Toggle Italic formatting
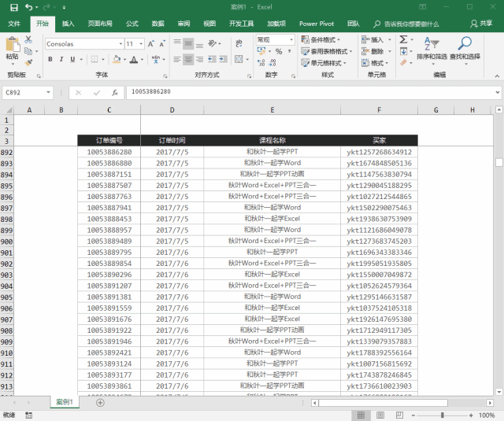Screen dimensions: 504x421 61,59
